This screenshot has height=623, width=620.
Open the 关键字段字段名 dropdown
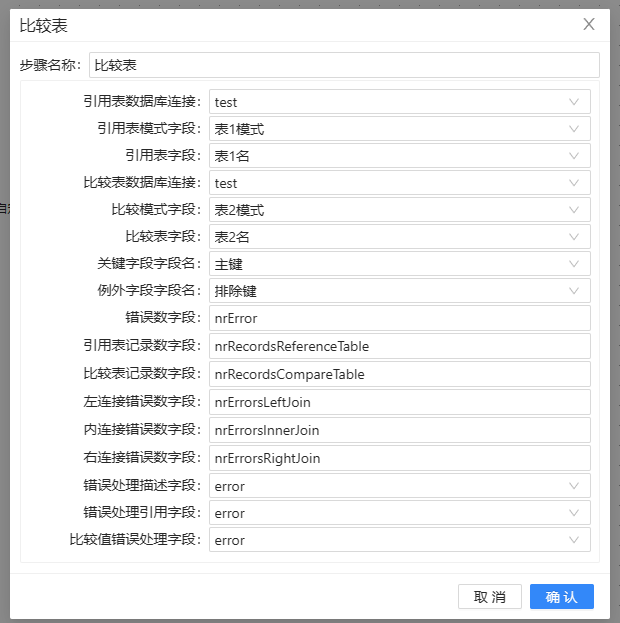tap(399, 264)
